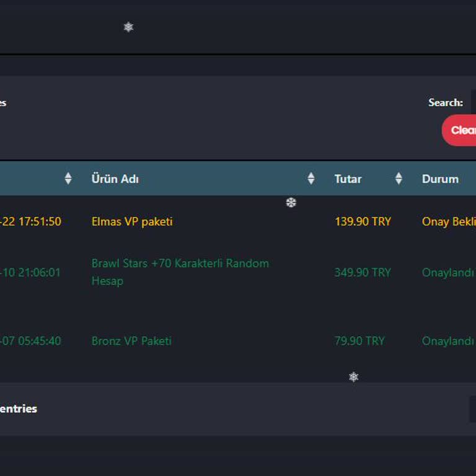Select the Elmas VP paketi row

(238, 221)
